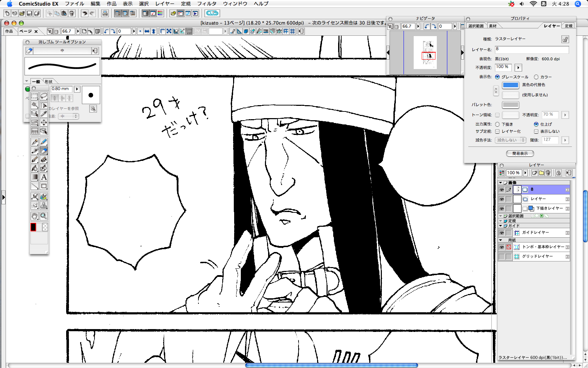Click the 黒色の代替色 blue color swatch
588x368 pixels.
(510, 85)
